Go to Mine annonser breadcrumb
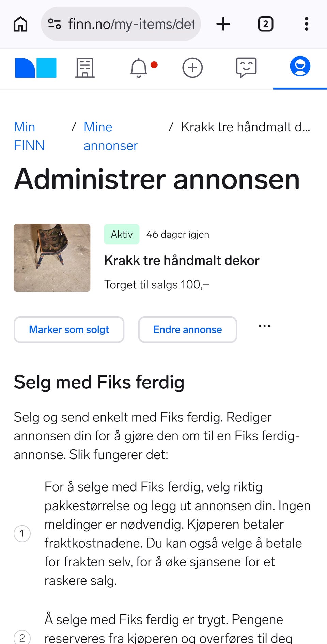Viewport: 327px width, 644px height. coord(110,136)
